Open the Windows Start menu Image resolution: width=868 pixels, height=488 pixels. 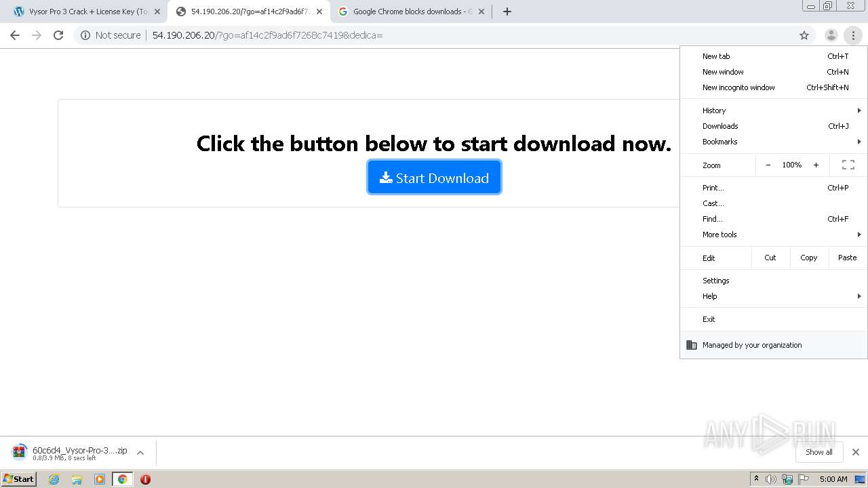pyautogui.click(x=18, y=479)
